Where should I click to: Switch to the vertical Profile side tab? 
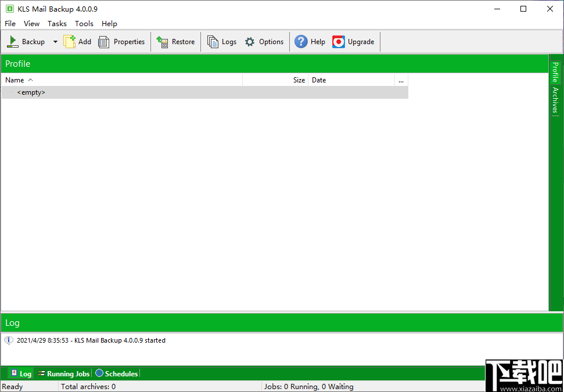click(x=556, y=72)
